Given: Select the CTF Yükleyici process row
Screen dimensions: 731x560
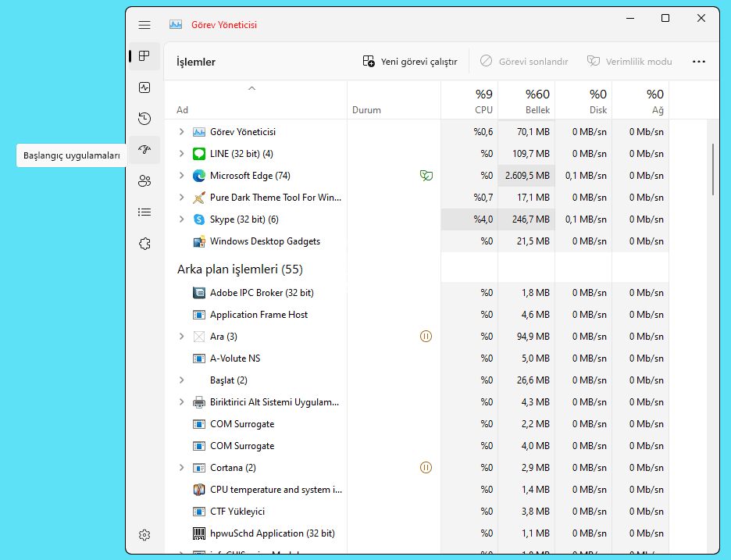Looking at the screenshot, I should pos(417,512).
